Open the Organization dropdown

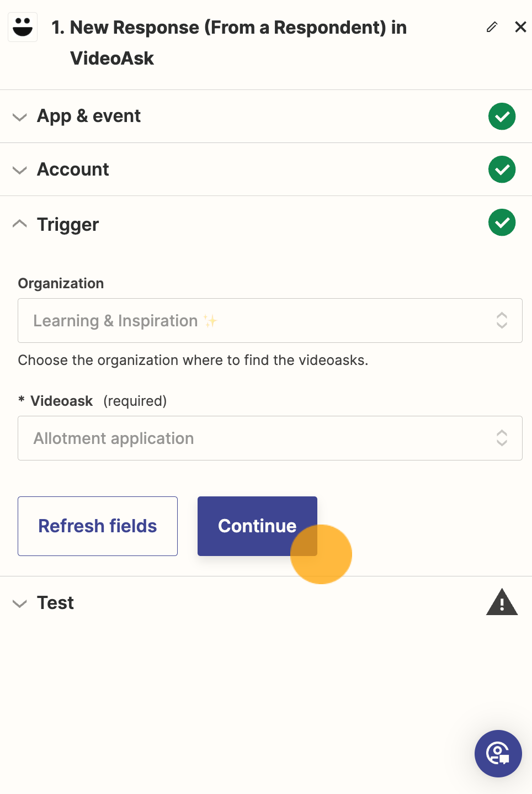coord(270,321)
